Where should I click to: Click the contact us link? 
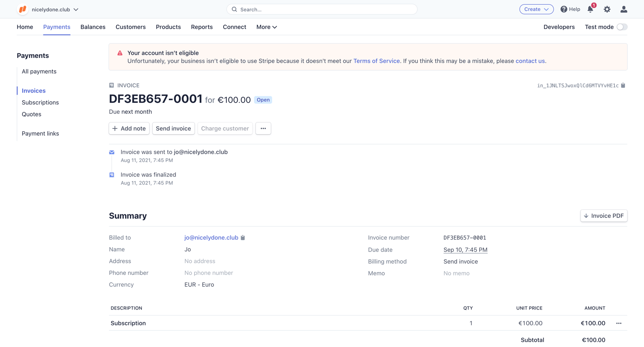pyautogui.click(x=530, y=61)
